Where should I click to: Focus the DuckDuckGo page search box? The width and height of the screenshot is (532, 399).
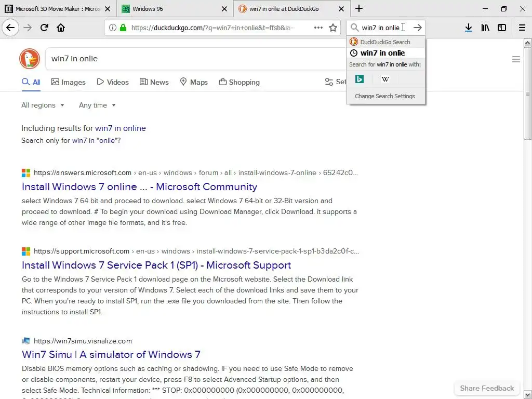click(x=197, y=59)
